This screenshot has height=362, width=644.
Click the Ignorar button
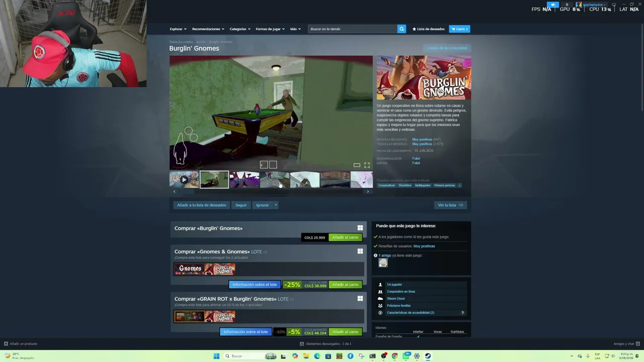click(262, 205)
